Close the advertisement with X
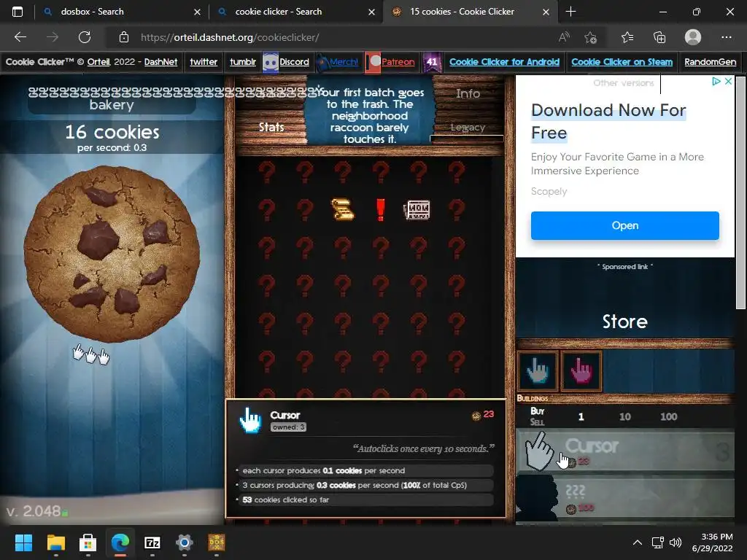Viewport: 747px width, 560px height. tap(729, 82)
